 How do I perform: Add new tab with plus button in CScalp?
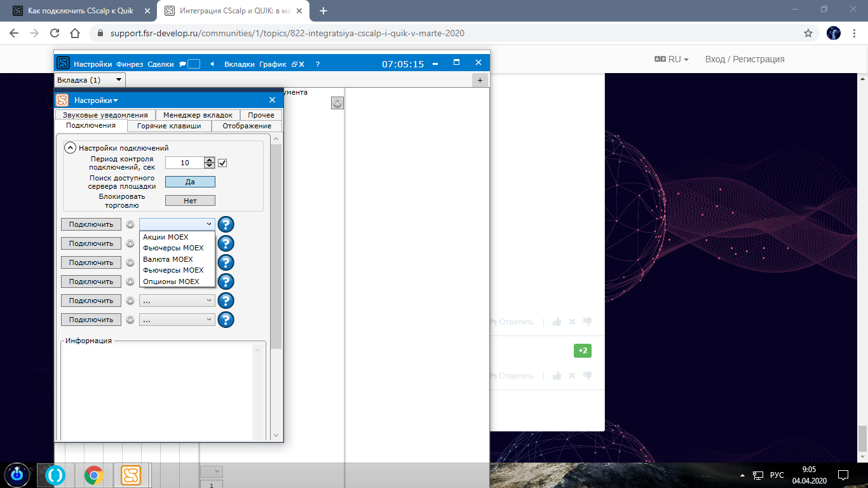480,80
